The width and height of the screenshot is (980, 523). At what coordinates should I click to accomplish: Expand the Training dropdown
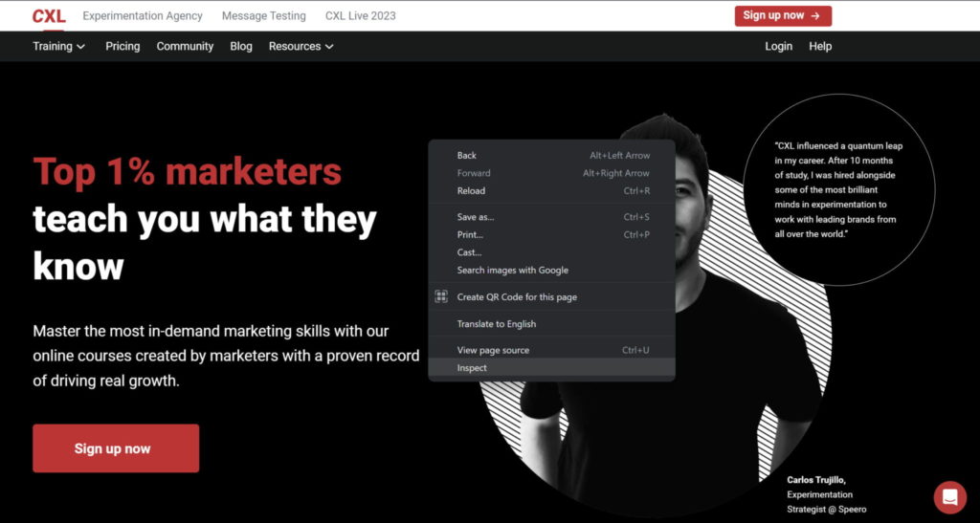point(58,46)
